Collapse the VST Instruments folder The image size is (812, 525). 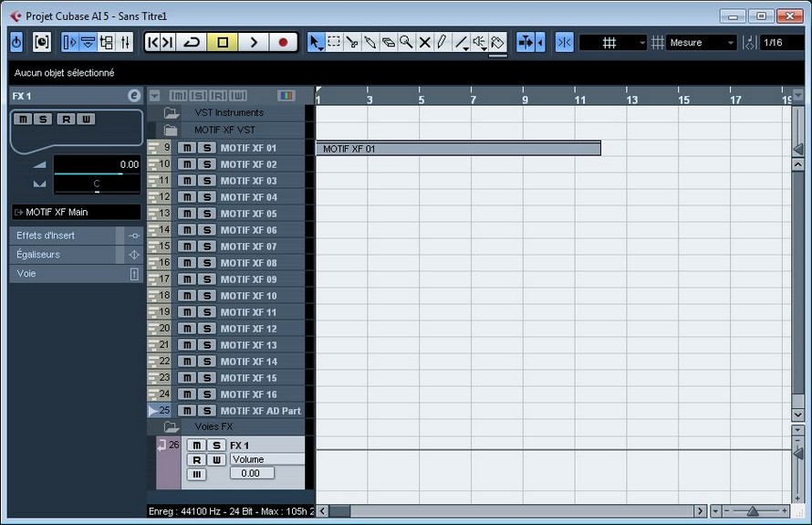pos(171,113)
